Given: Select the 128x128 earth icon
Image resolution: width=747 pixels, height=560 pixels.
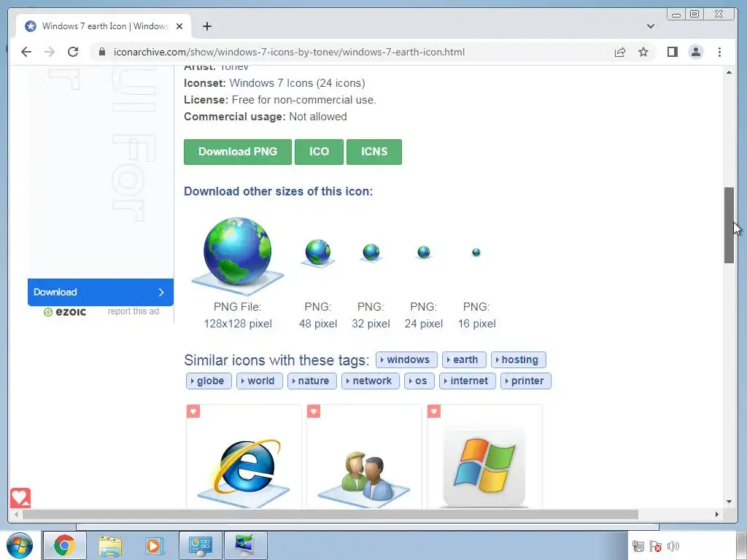Looking at the screenshot, I should click(238, 256).
